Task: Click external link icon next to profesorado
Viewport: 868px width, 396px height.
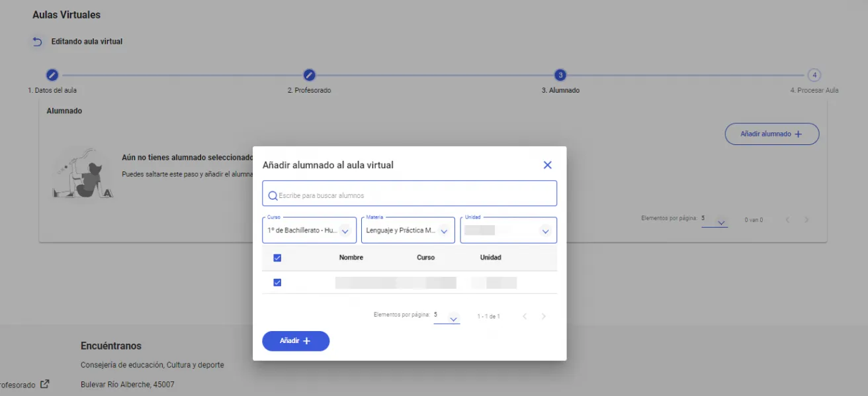Action: (44, 384)
